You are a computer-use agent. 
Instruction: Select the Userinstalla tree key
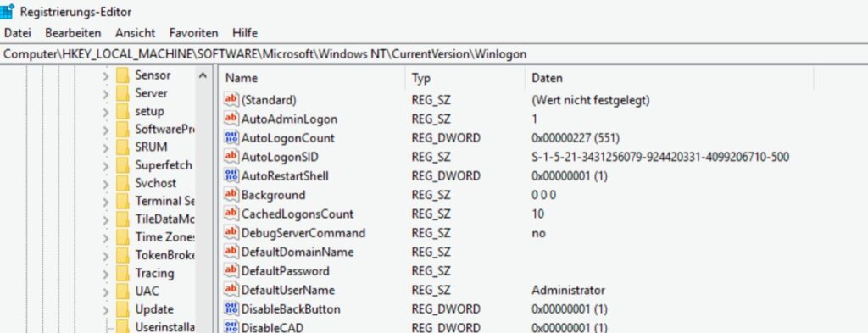(x=164, y=327)
